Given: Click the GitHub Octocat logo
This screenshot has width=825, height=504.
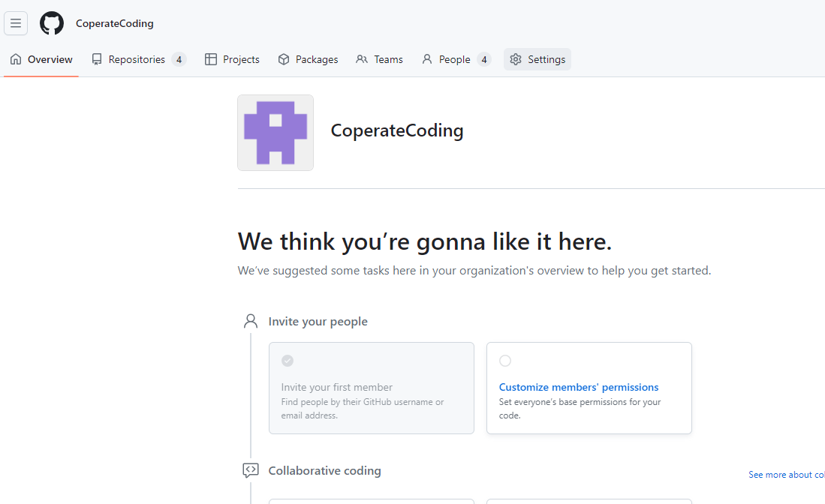Looking at the screenshot, I should [52, 24].
